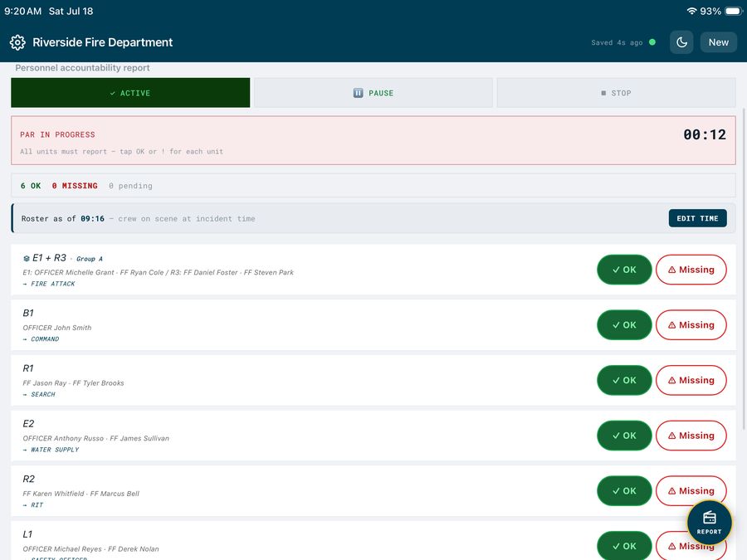Tap the PAR IN PROGRESS heading
Image resolution: width=747 pixels, height=560 pixels.
tap(57, 134)
